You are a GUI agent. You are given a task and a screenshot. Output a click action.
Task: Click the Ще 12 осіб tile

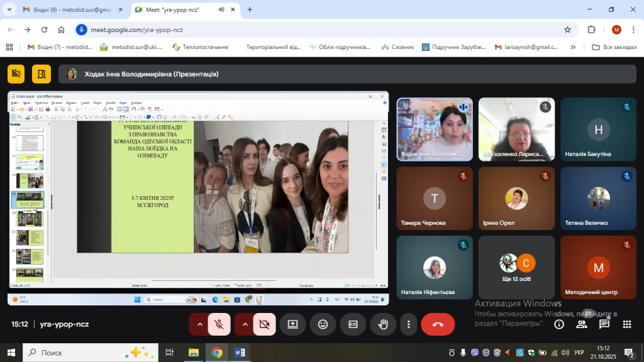(x=516, y=268)
